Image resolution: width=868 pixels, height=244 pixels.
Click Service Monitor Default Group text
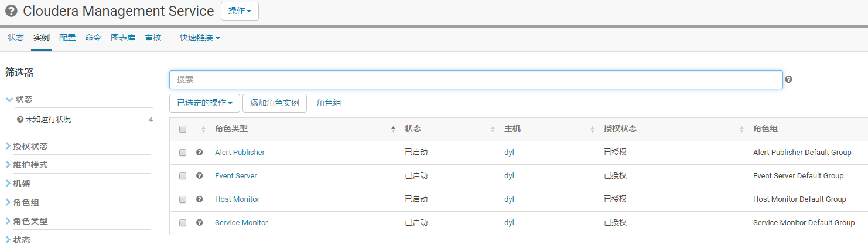click(x=804, y=222)
